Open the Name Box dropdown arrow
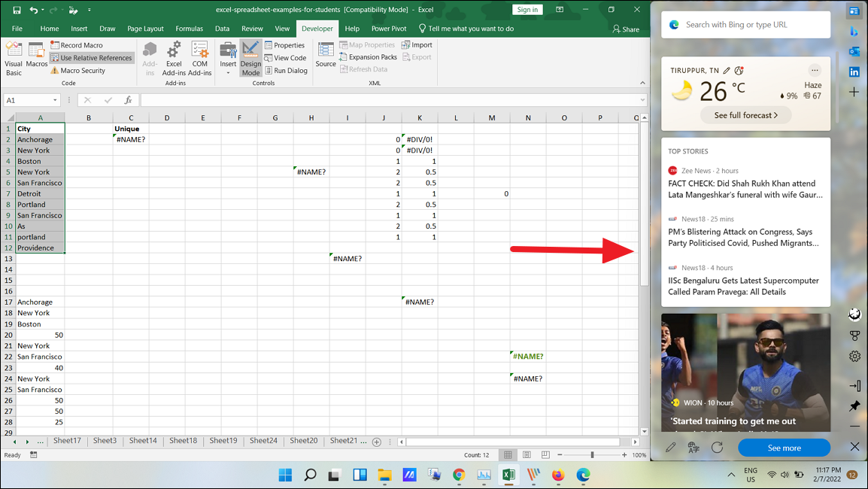 [56, 100]
